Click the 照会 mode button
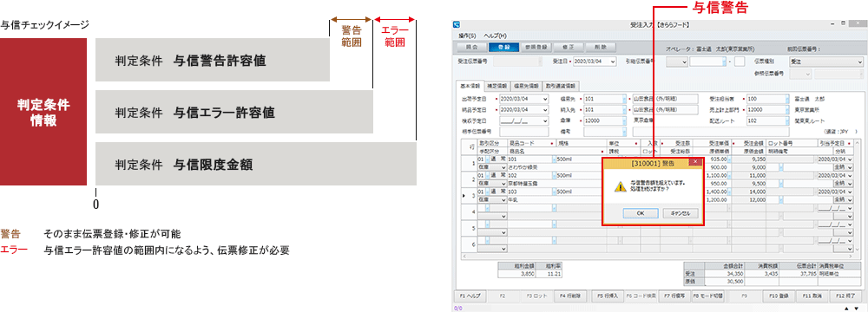This screenshot has height=312, width=868. tap(472, 47)
